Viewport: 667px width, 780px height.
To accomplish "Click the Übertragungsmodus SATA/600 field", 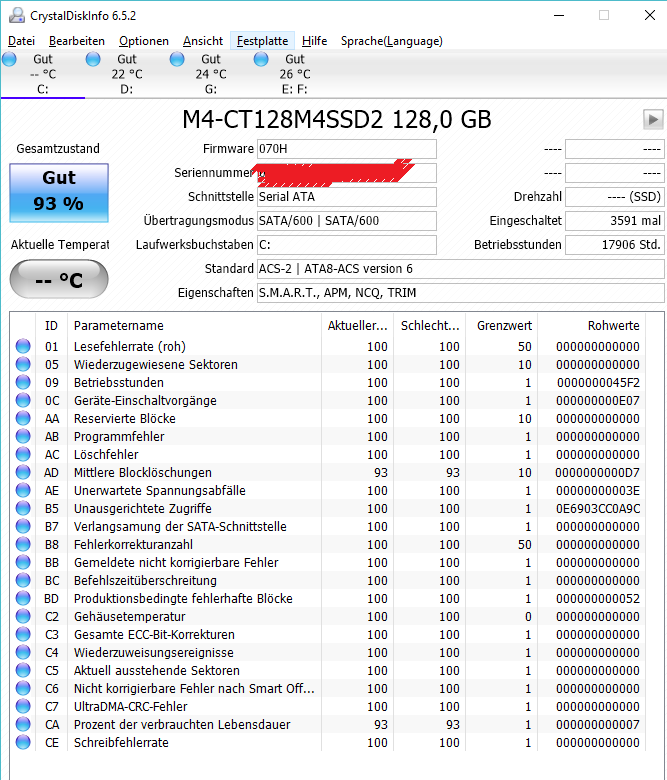I will (347, 221).
